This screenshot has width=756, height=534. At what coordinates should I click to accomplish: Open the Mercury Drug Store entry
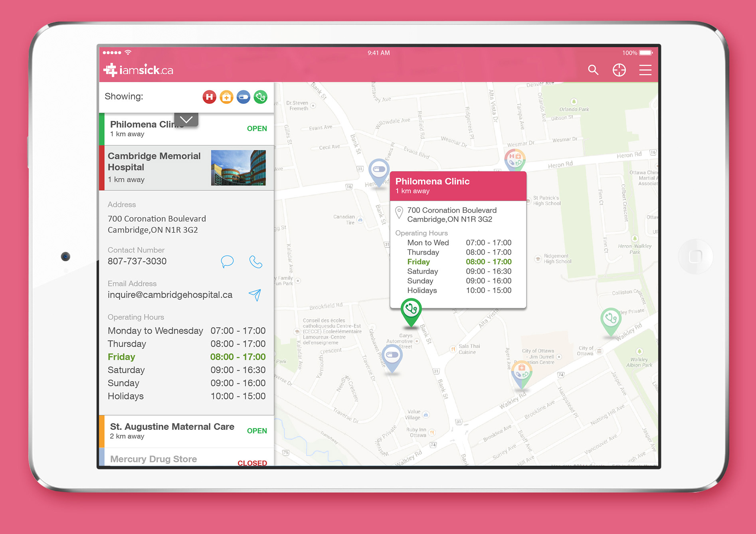(x=186, y=457)
